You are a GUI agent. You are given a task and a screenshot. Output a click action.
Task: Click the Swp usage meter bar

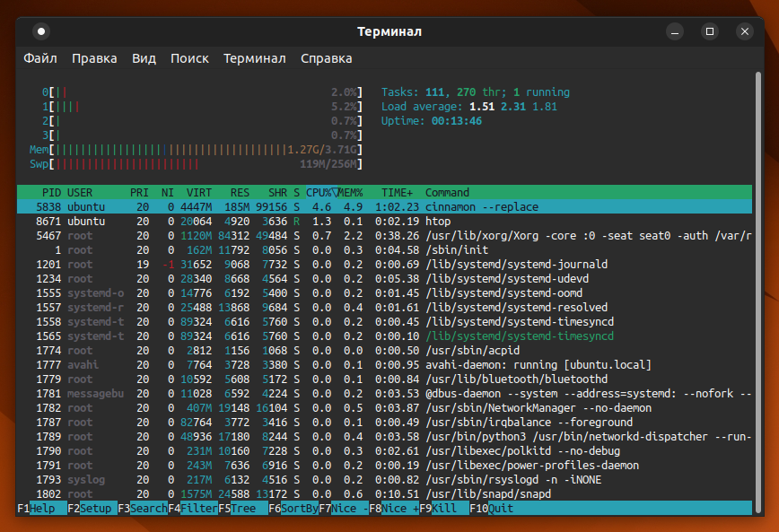click(x=196, y=164)
